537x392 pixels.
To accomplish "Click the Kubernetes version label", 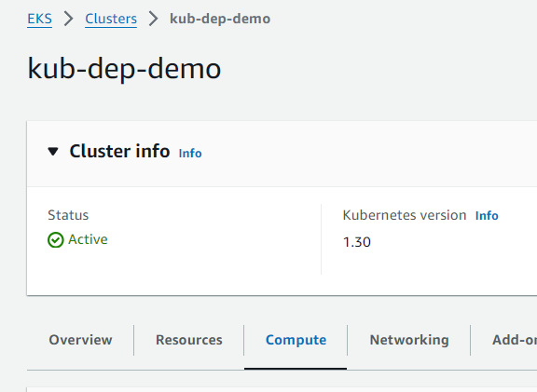I will [x=405, y=215].
